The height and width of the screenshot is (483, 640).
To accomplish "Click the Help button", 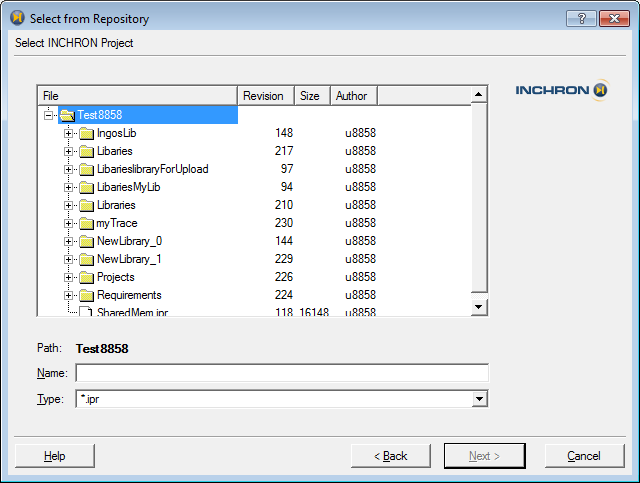I will pyautogui.click(x=55, y=456).
